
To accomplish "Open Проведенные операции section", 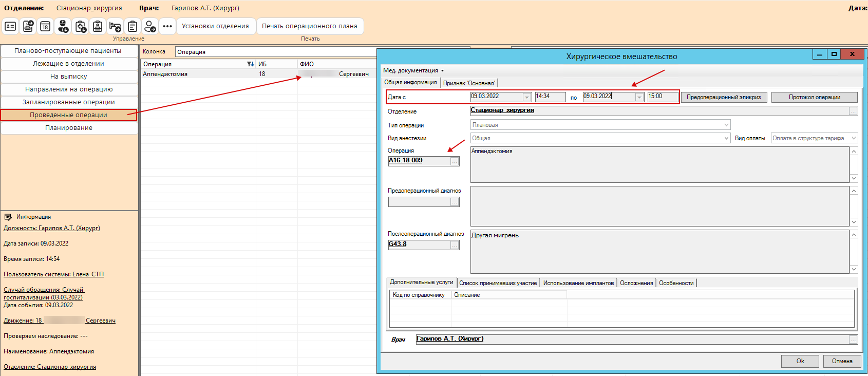I will tap(69, 115).
